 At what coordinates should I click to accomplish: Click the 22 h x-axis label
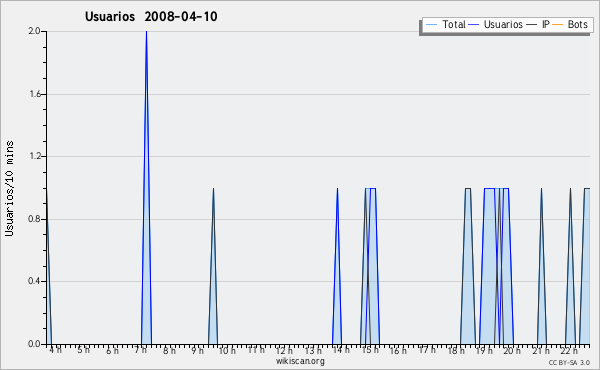point(569,350)
